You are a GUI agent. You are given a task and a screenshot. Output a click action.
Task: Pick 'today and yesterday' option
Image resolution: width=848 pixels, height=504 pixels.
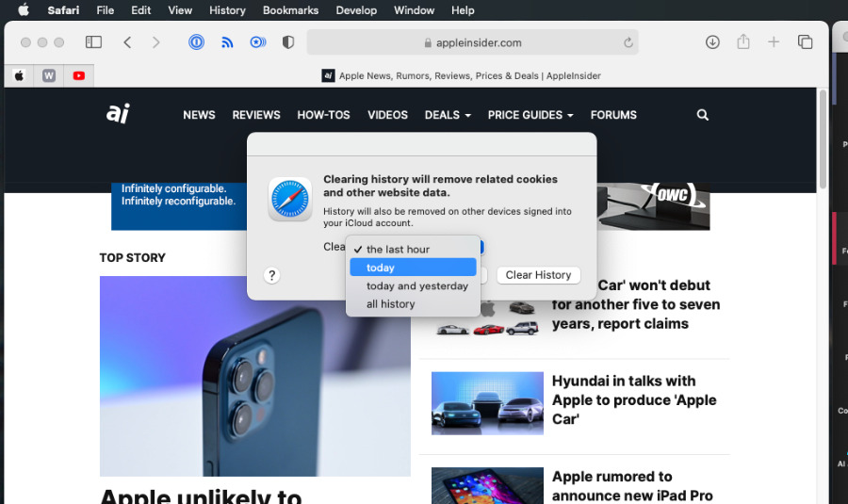416,285
